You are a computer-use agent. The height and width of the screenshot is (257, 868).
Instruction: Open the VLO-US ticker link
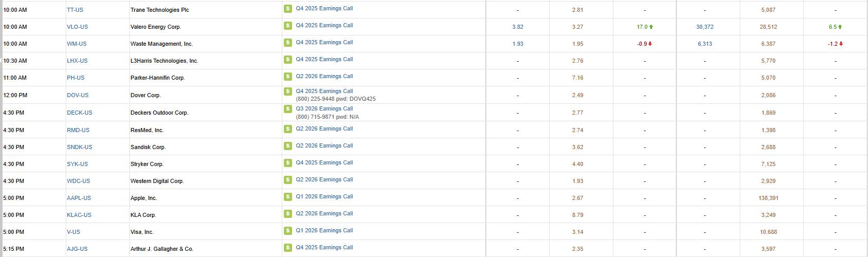77,27
